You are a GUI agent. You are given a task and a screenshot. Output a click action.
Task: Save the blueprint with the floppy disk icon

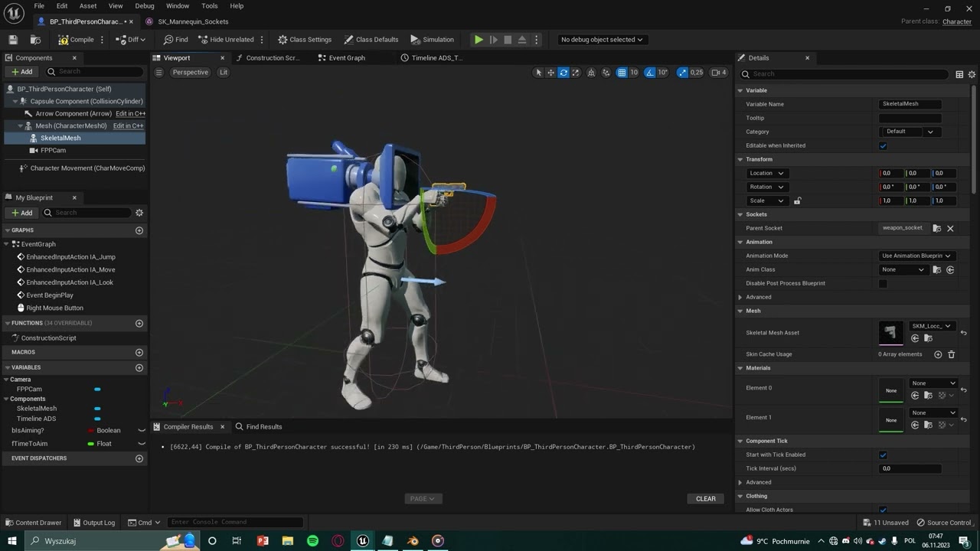pos(13,40)
